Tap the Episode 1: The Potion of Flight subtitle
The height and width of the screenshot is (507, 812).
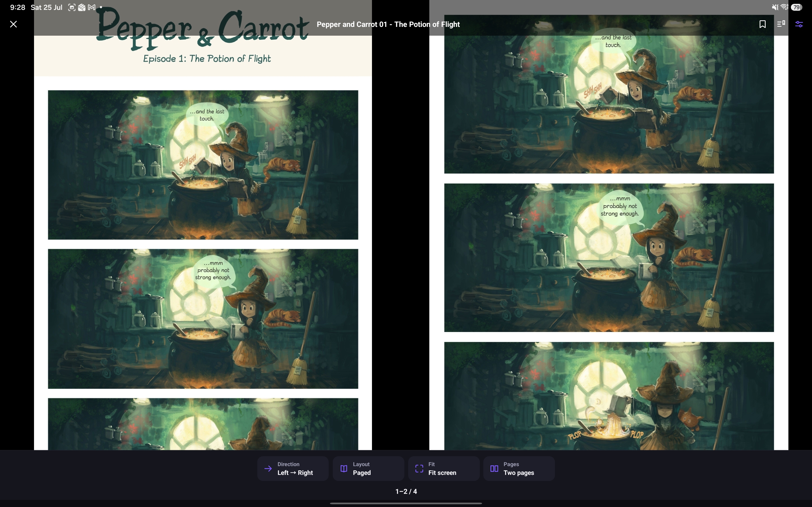tap(207, 59)
